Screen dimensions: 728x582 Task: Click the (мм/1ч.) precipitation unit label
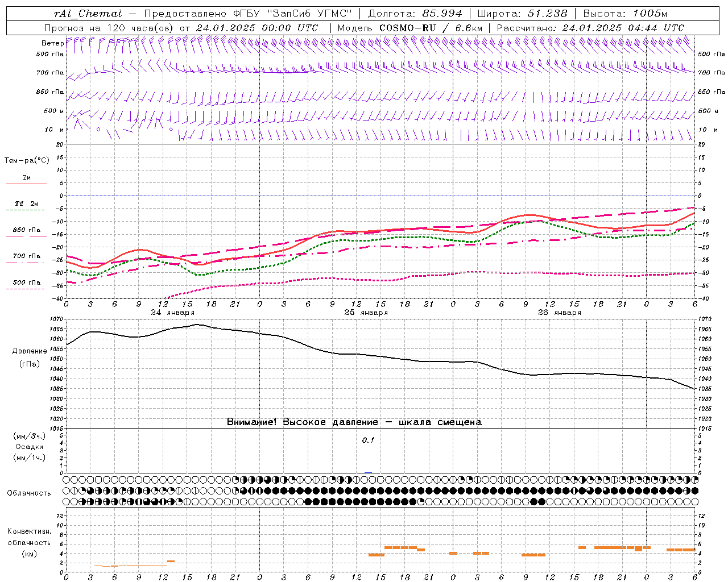click(29, 458)
